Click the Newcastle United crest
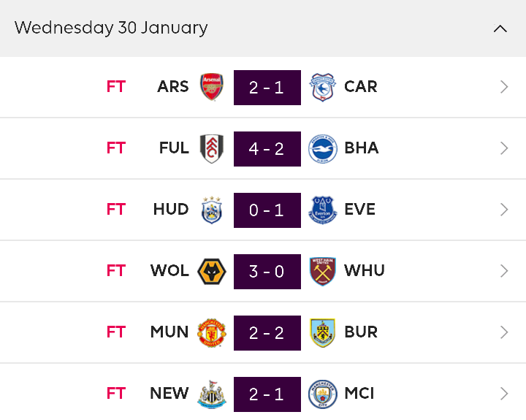Screen dimensions: 526x420 [212, 394]
